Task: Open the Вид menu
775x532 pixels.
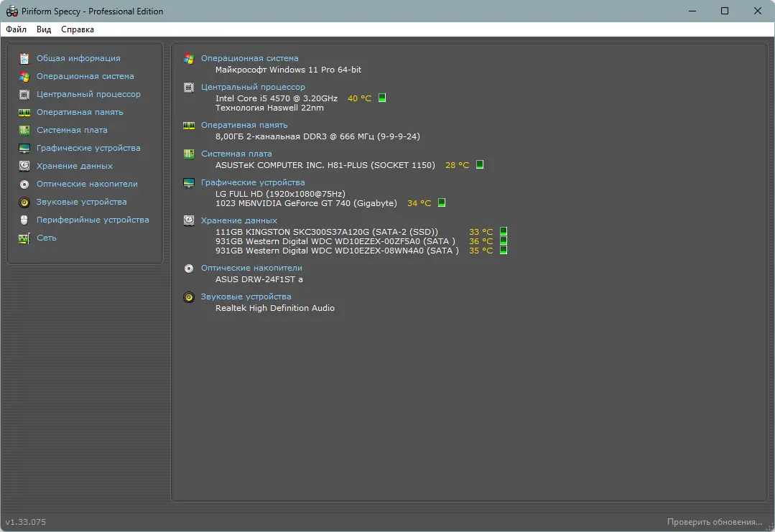Action: [x=44, y=29]
